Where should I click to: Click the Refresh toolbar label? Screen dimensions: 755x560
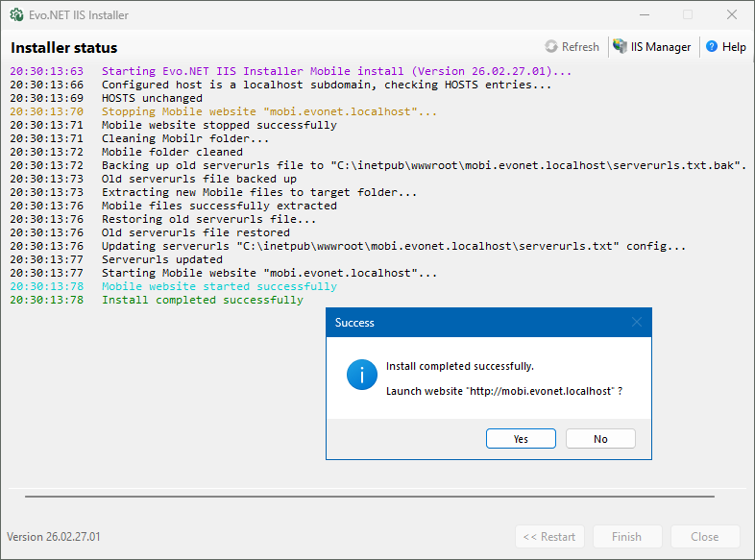[x=580, y=47]
